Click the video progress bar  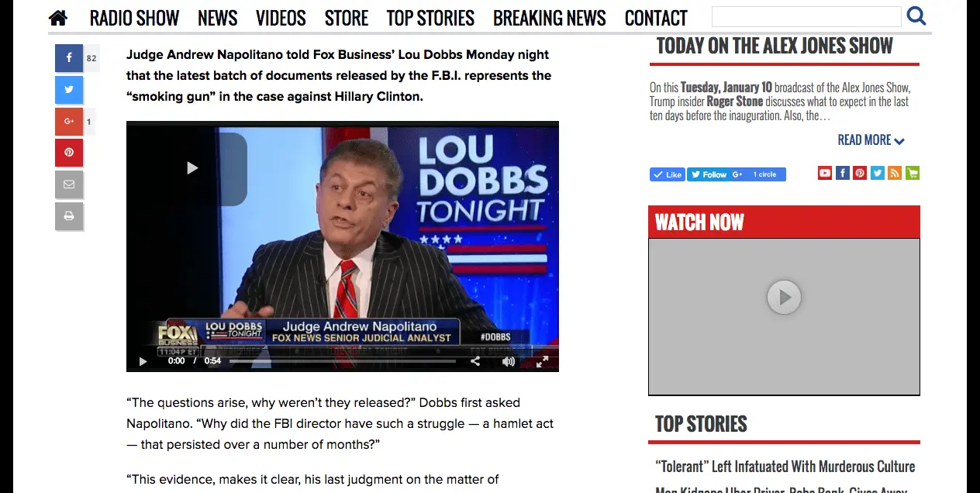343,361
